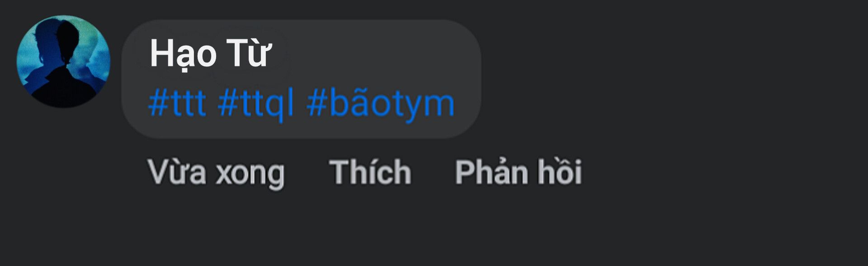The image size is (868, 266).
Task: Select the gray comment bubble background
Action: (301, 79)
